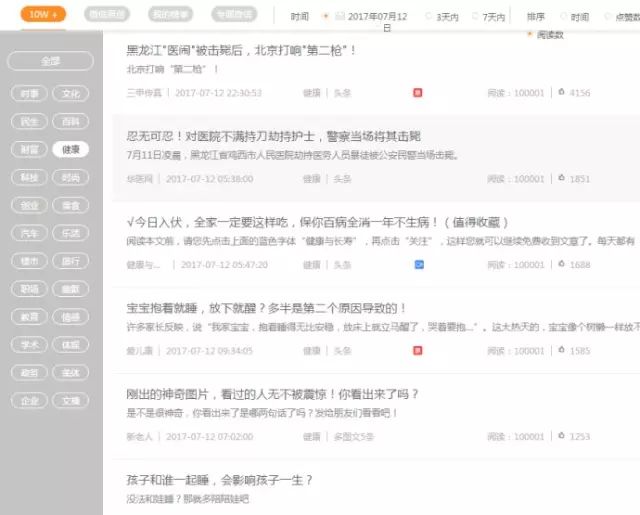
Task: Select the 3天内 time range radio
Action: coord(429,17)
